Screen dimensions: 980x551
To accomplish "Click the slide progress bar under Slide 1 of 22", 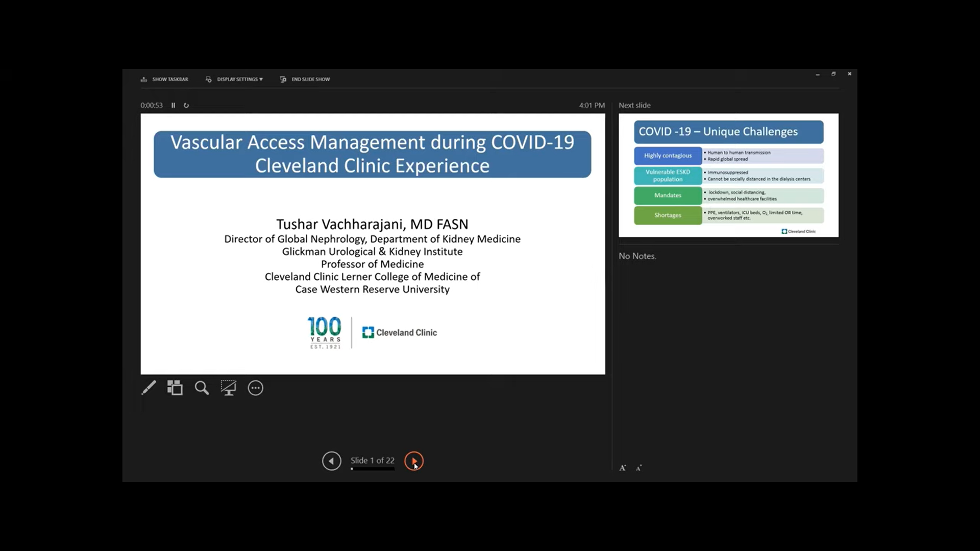I will 372,468.
